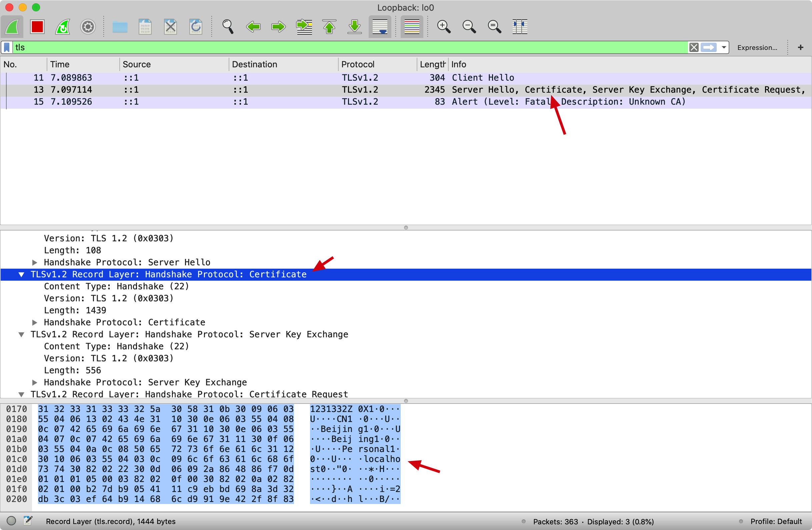Go back to previous packet
The image size is (812, 530).
click(x=253, y=27)
